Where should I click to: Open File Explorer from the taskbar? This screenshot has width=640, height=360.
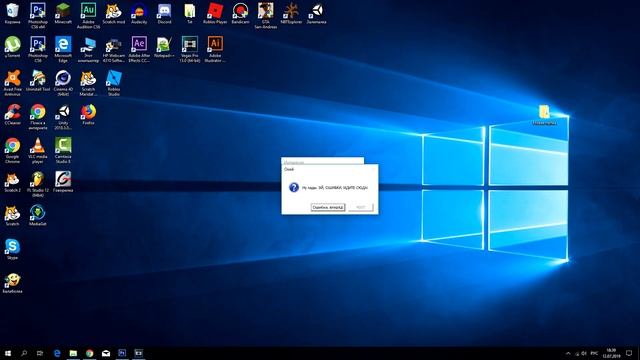pos(73,353)
